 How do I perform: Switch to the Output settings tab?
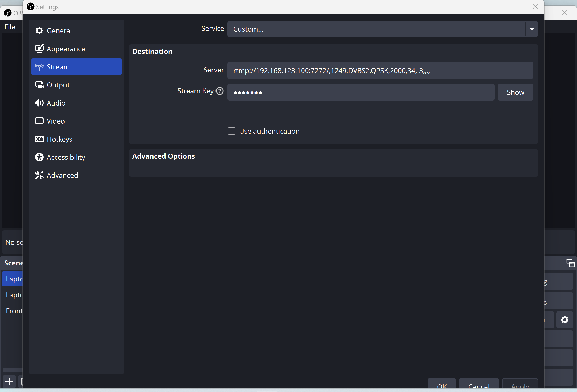click(x=77, y=85)
